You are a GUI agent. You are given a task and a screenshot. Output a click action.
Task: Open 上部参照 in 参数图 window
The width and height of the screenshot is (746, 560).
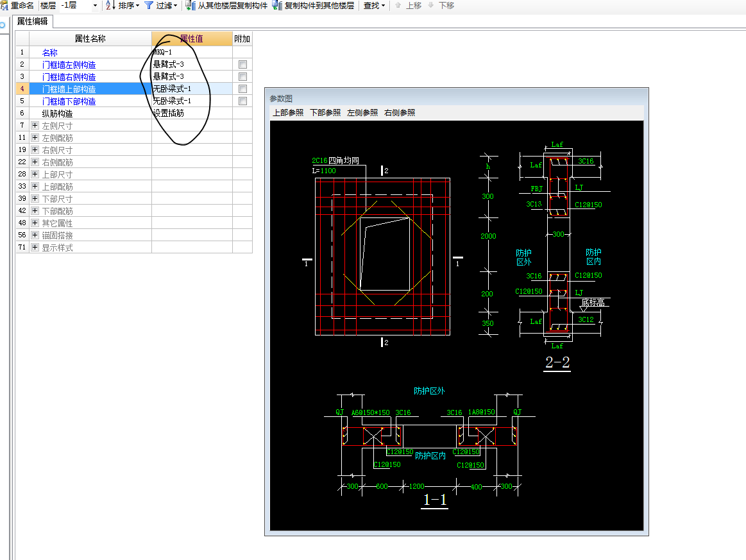288,113
